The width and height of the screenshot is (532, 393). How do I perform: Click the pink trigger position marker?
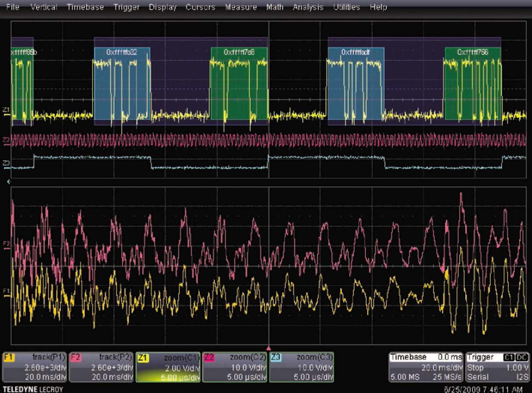coord(269,348)
